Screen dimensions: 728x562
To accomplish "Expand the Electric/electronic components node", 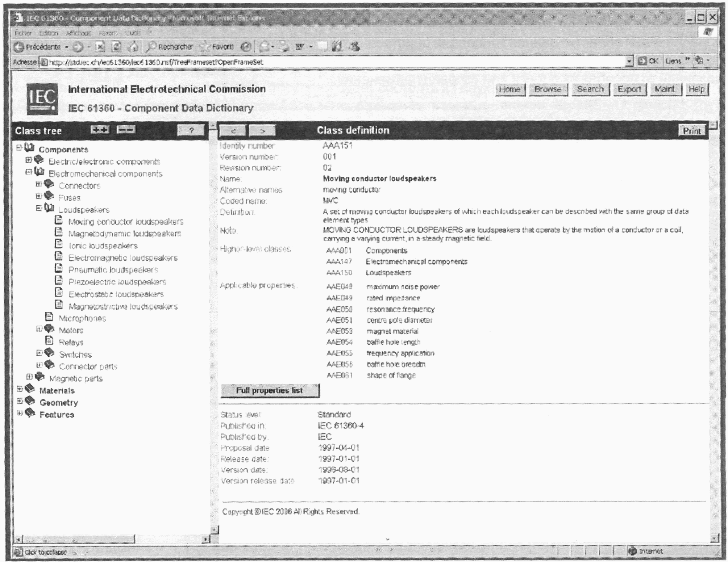I will click(29, 160).
